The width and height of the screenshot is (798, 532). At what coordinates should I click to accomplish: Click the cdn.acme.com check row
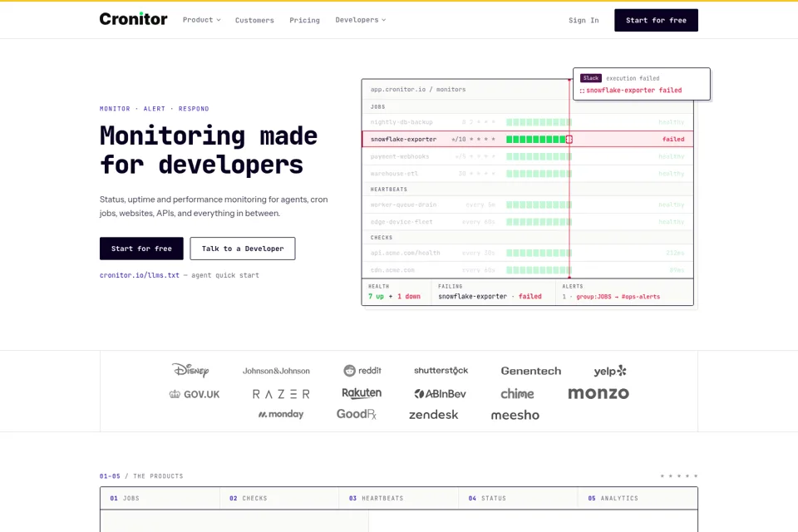[528, 270]
